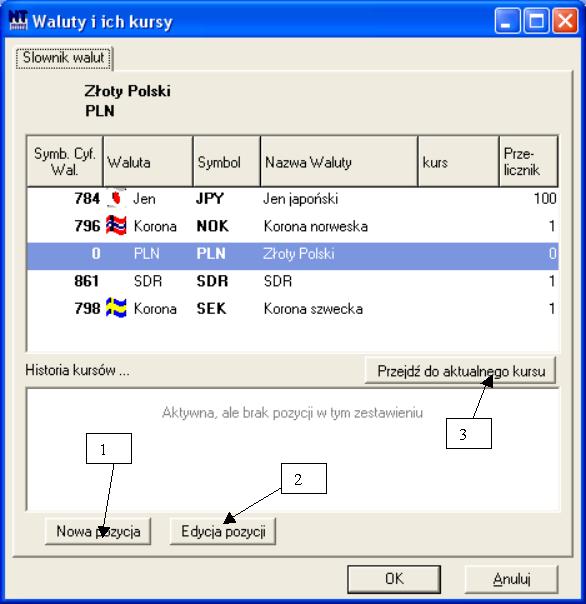Cancel the dialog with Anuluj
This screenshot has width=586, height=604.
tap(511, 579)
